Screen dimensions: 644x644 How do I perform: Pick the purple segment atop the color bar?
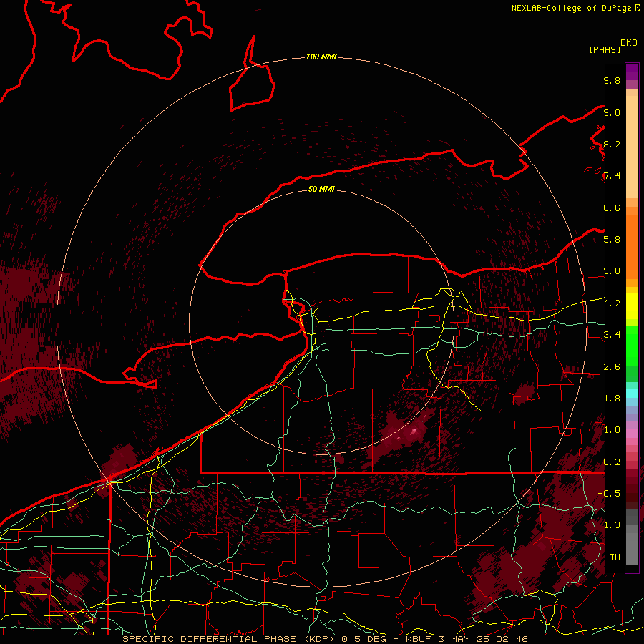click(632, 72)
